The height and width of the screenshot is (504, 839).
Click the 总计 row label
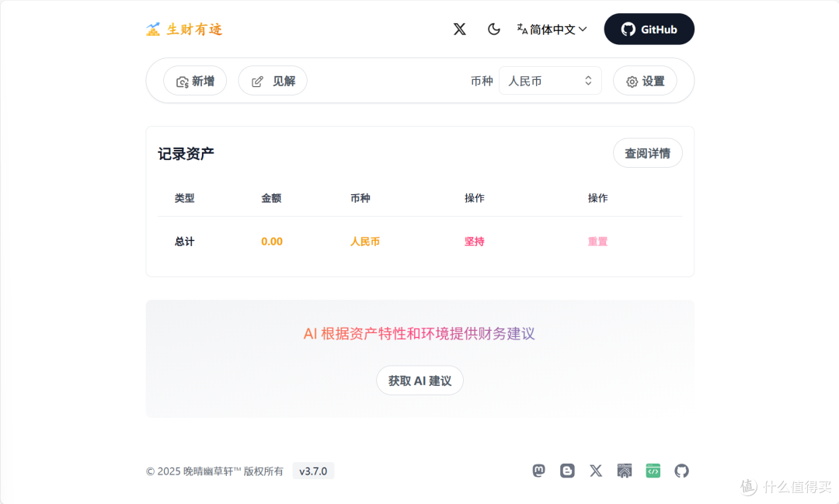pyautogui.click(x=185, y=242)
